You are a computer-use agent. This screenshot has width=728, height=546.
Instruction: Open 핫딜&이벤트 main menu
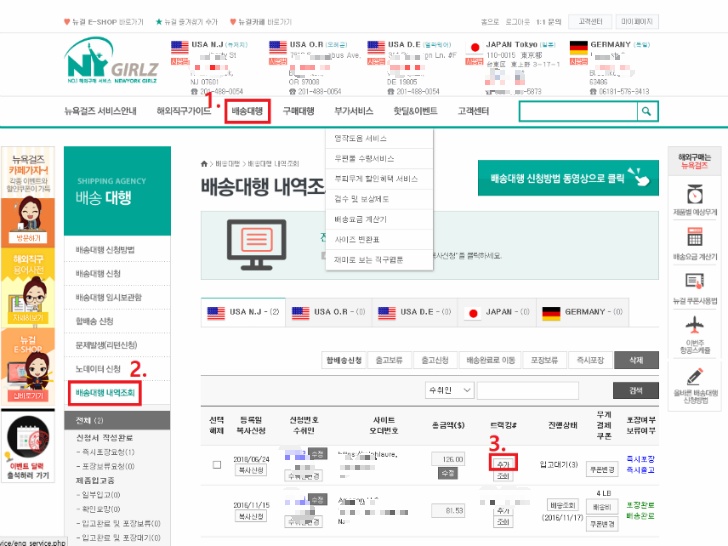click(x=415, y=111)
